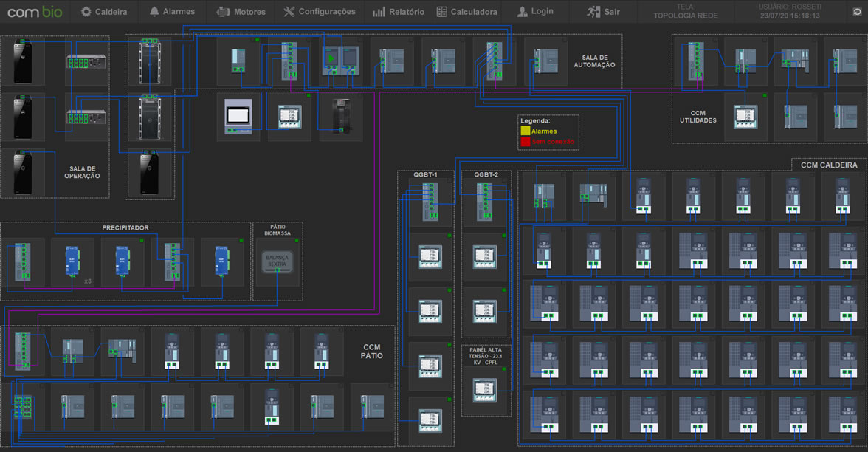Click the topmost PC in Sala de Operação
Viewport: 868px width, 452px height.
click(x=23, y=60)
